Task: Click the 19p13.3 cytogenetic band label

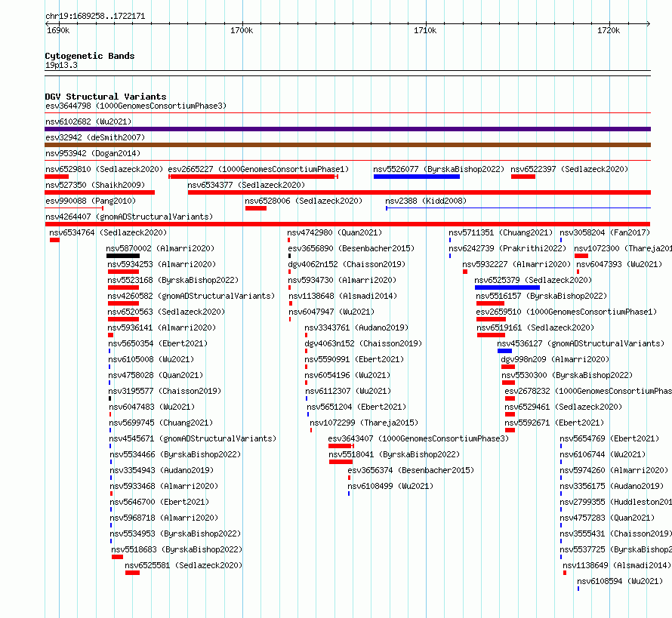Action: click(x=61, y=65)
